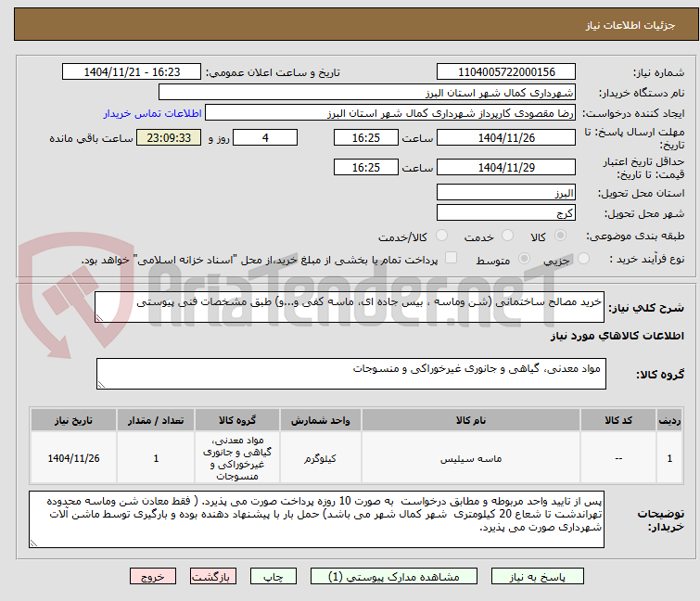Select the کالا/خدمت radio button

click(441, 236)
